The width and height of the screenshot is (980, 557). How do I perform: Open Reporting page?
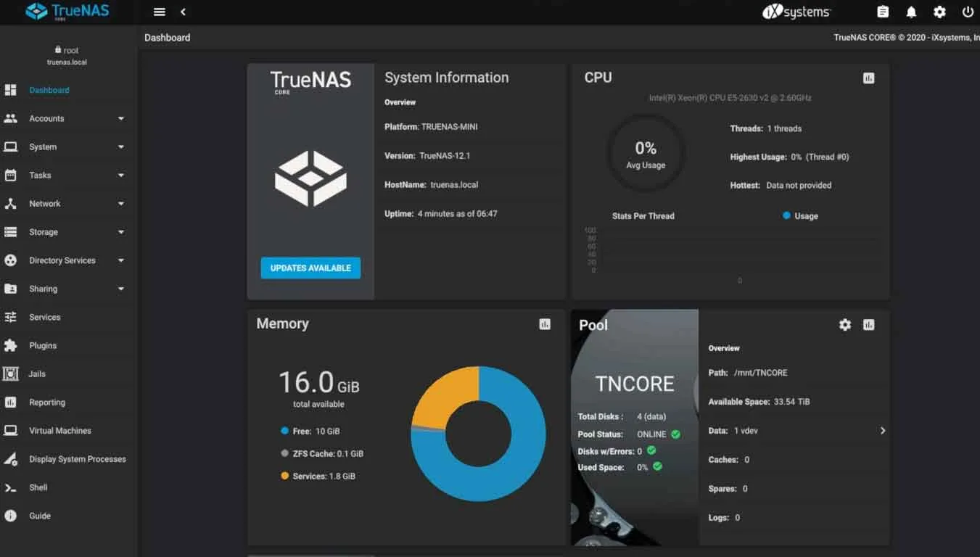pos(47,402)
